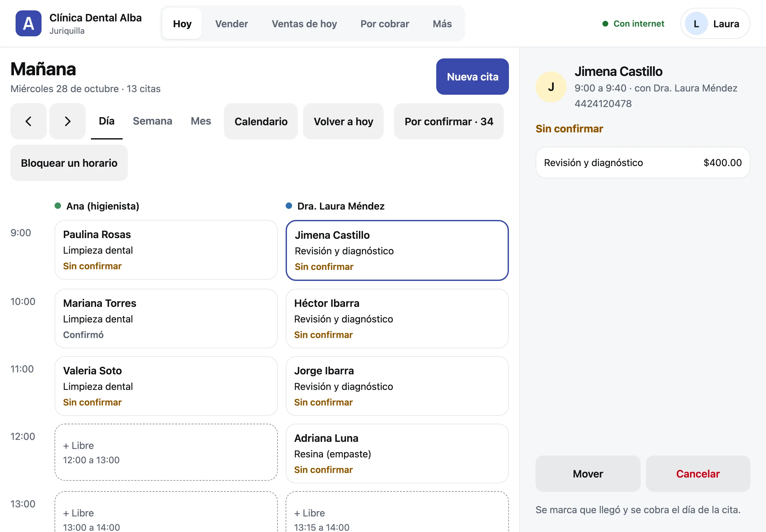The height and width of the screenshot is (532, 766).
Task: Click the Ana (higienista) column header
Action: pyautogui.click(x=97, y=206)
